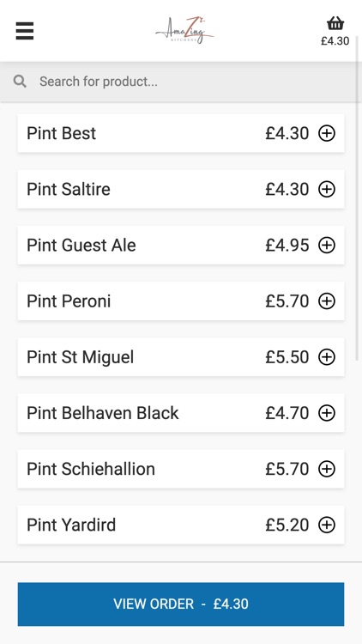
Task: Add Pint Schiehallion to the order
Action: point(327,469)
